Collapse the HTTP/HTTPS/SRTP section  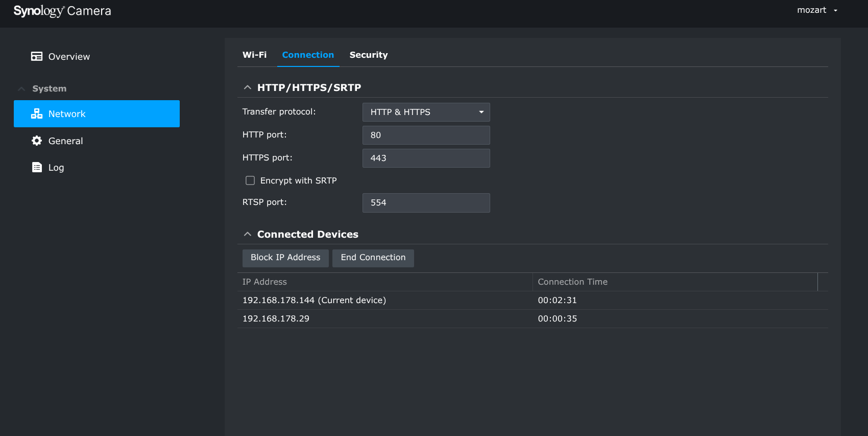coord(248,87)
